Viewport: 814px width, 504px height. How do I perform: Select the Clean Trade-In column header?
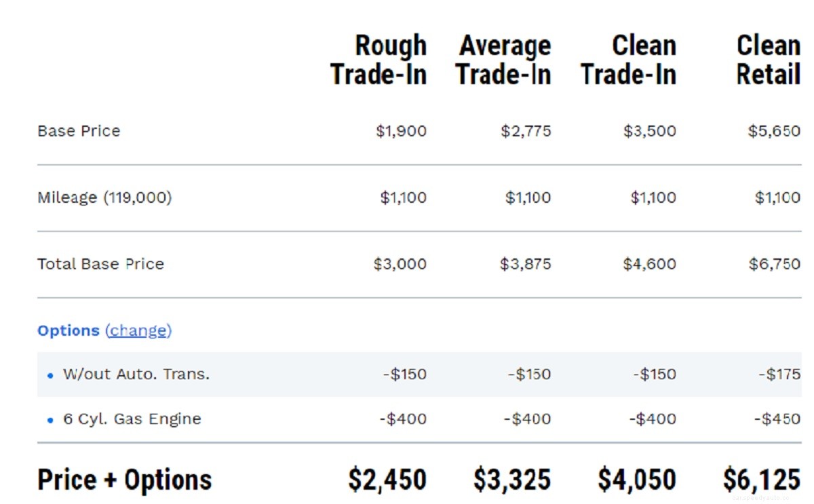(x=629, y=60)
